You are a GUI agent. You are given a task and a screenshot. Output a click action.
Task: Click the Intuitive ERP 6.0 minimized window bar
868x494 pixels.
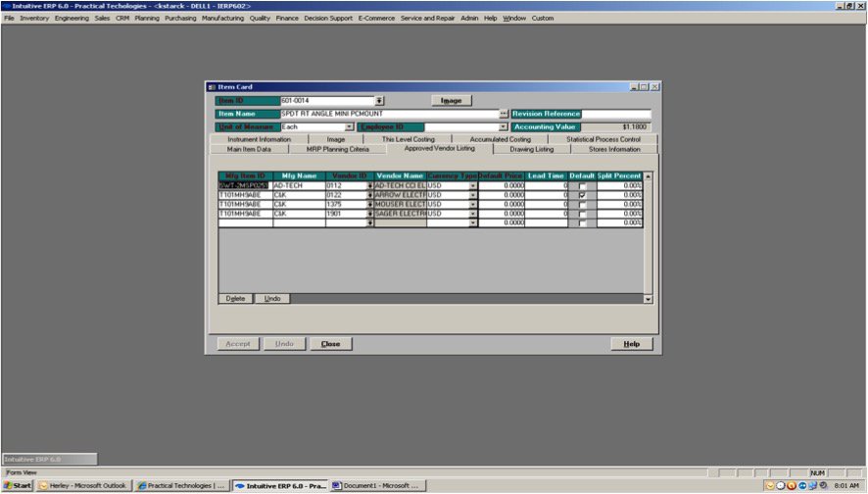click(x=50, y=459)
